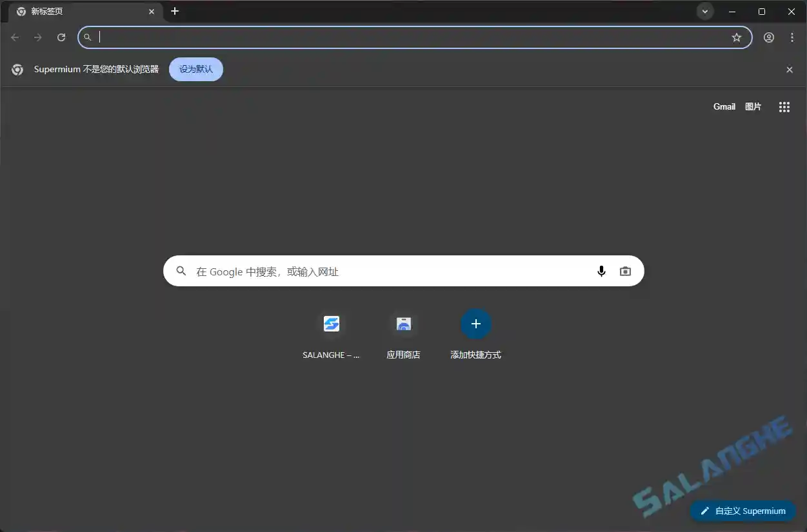This screenshot has width=807, height=532.
Task: Click the search magnifier in the address bar
Action: 87,37
